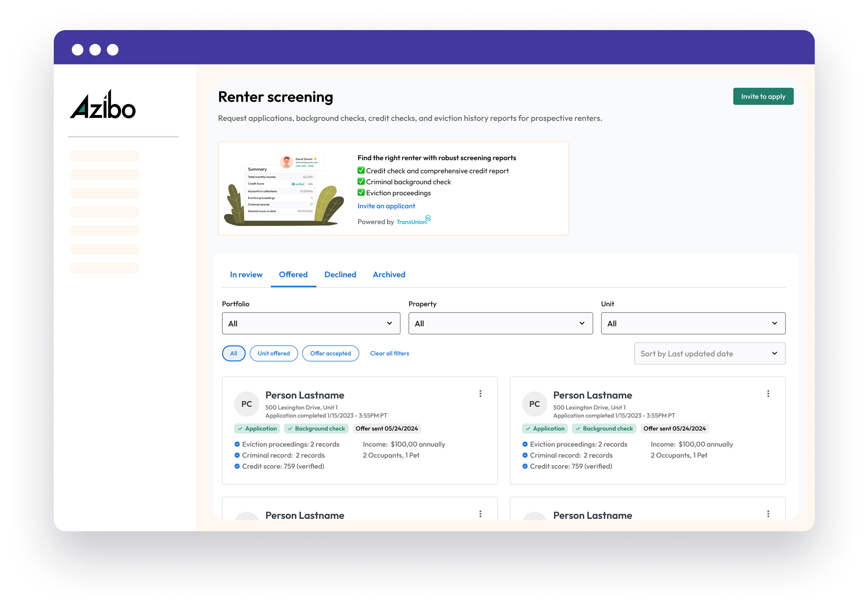
Task: Click the first sidebar placeholder item
Action: tap(104, 156)
